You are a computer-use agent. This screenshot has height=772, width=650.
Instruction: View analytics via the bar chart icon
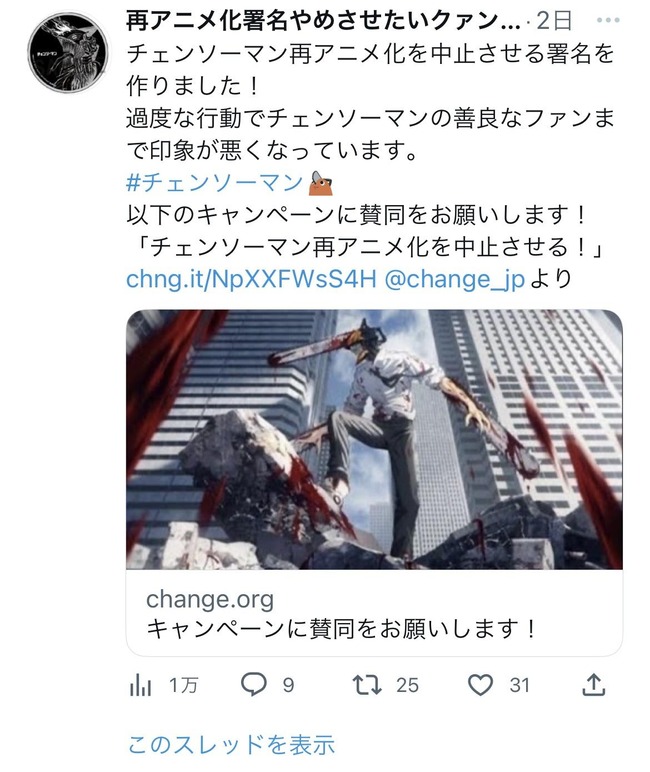pos(140,685)
